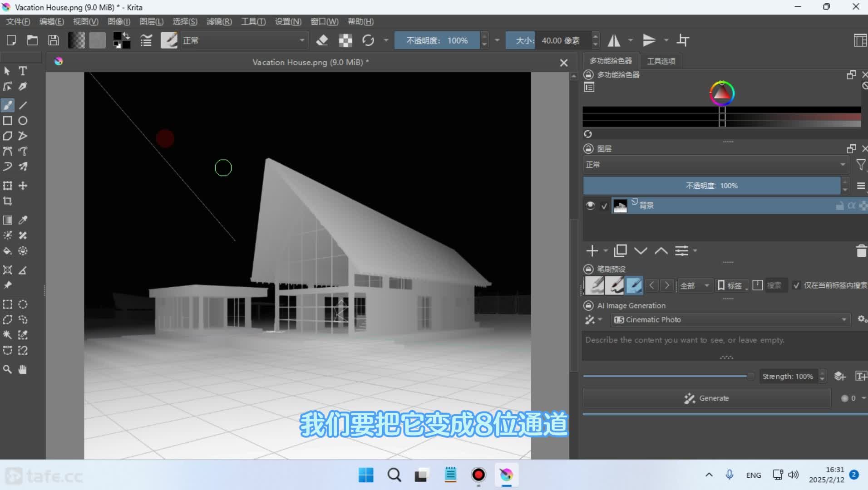Toggle eraser mode in top toolbar
Viewport: 868px width, 490px height.
[x=322, y=40]
